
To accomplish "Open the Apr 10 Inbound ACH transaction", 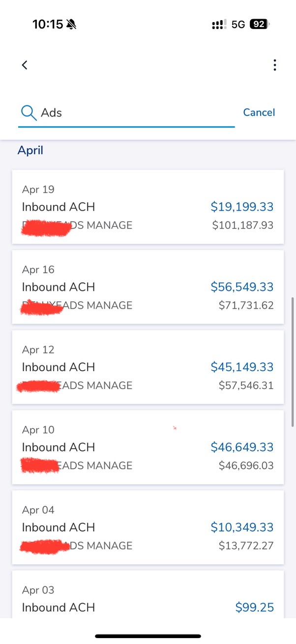I will click(x=148, y=448).
